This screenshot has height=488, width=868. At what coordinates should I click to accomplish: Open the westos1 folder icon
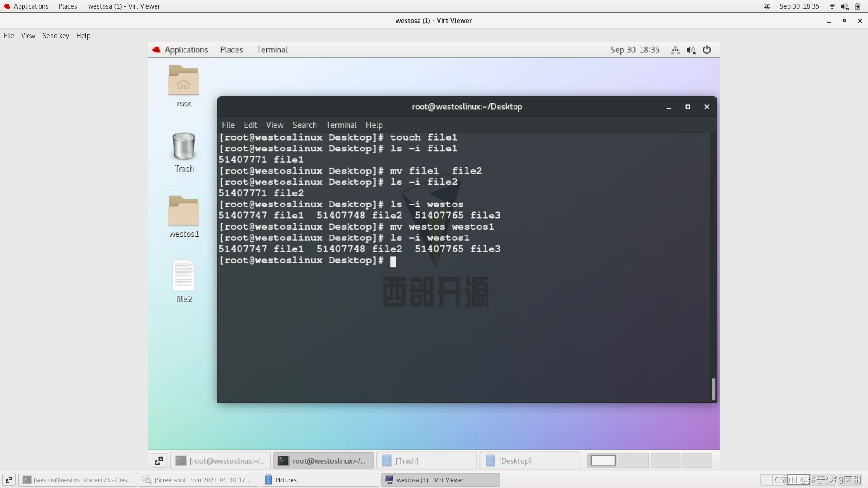tap(184, 211)
